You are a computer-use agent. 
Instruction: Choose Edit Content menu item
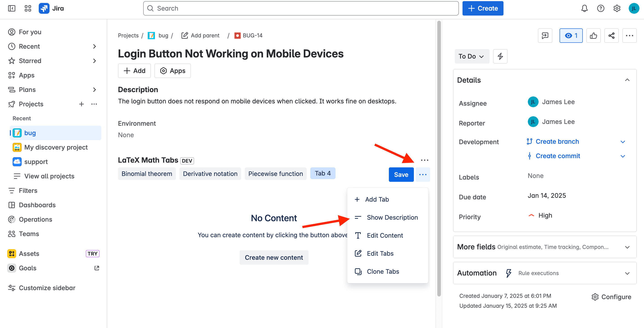388,235
